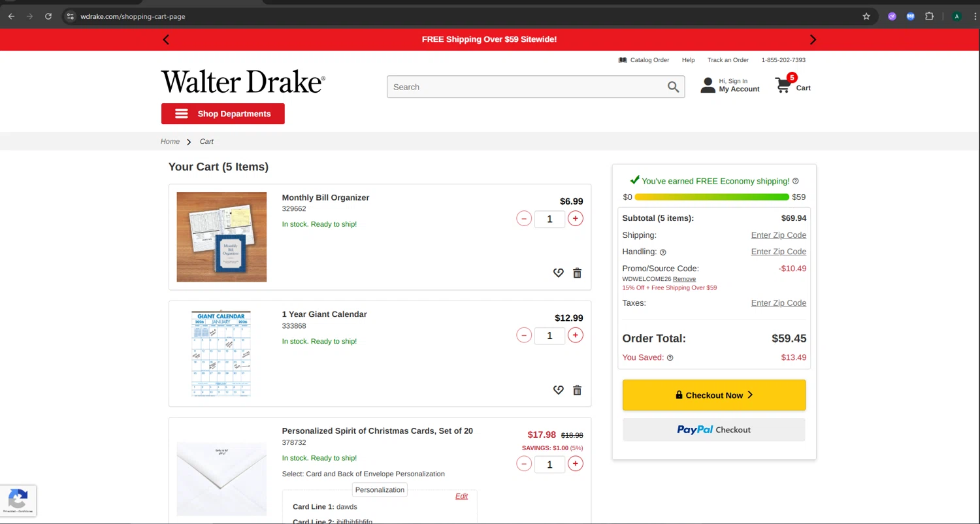Click the browser address bar URL
This screenshot has width=980, height=524.
133,16
